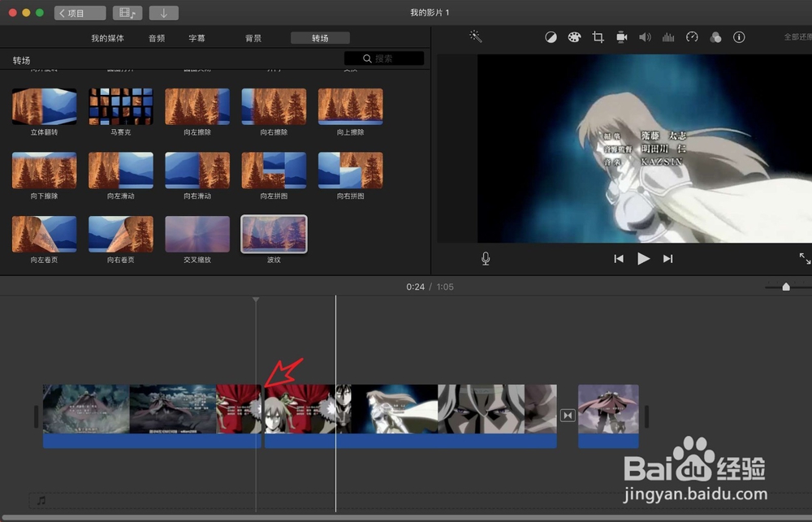Select the crop tool
Image resolution: width=812 pixels, height=522 pixels.
(598, 37)
